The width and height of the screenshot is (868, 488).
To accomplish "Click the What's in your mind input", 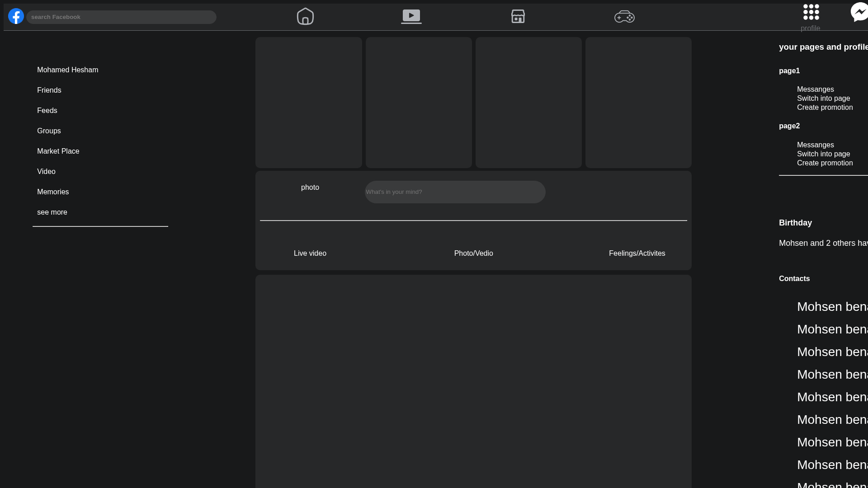I will tap(455, 192).
